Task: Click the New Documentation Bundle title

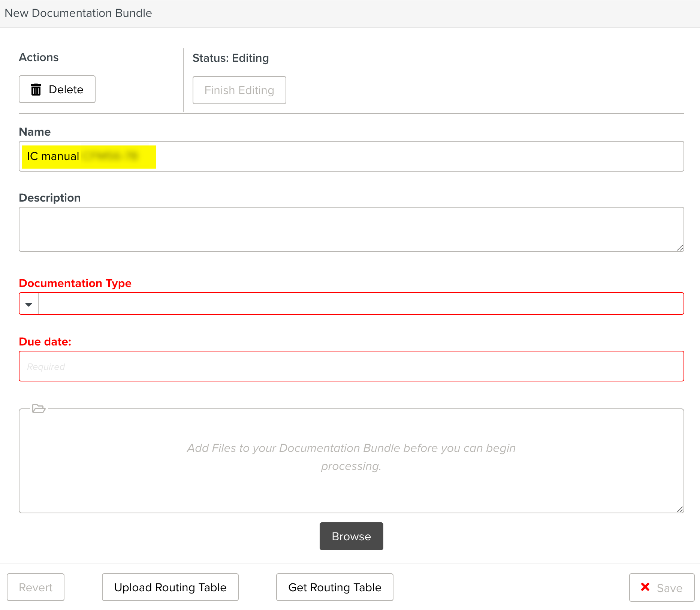Action: (x=78, y=13)
